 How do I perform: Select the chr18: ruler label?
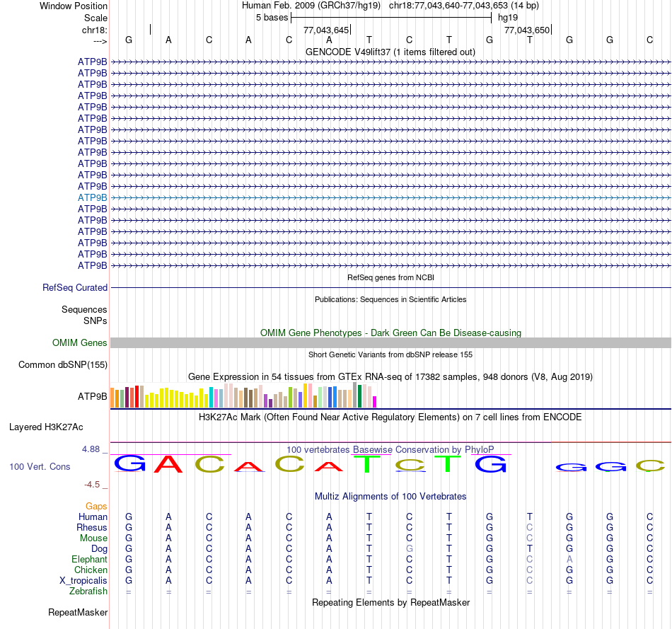(95, 30)
